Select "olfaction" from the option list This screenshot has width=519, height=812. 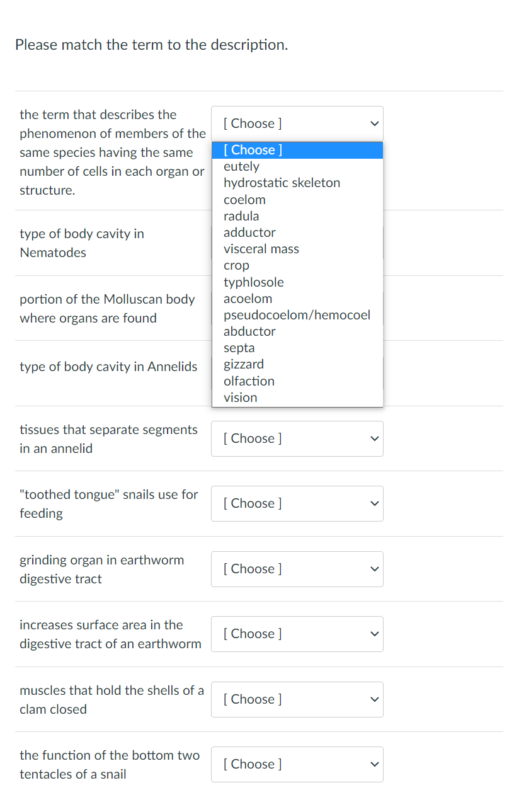[x=249, y=380]
